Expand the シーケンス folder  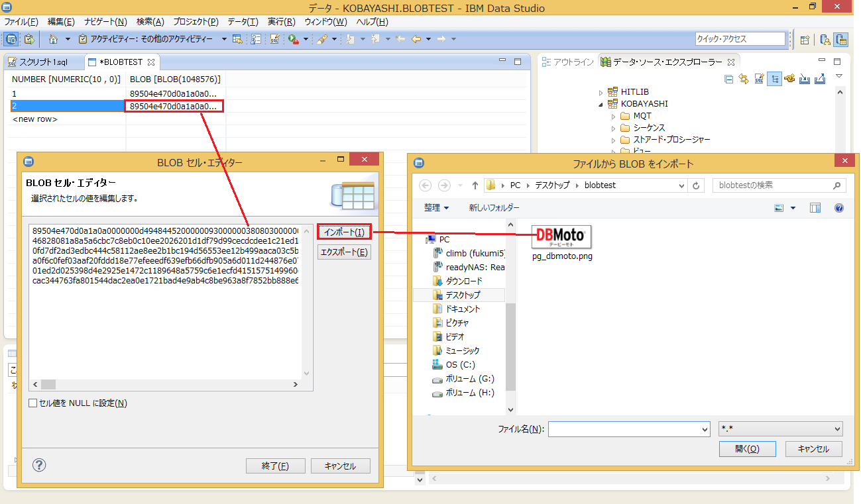pos(614,128)
